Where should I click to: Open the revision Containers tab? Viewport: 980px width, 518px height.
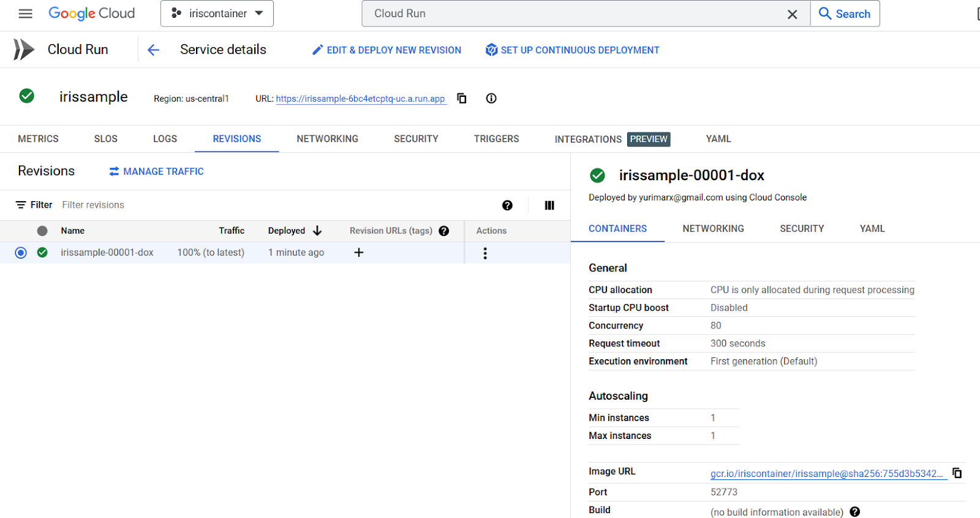tap(617, 229)
